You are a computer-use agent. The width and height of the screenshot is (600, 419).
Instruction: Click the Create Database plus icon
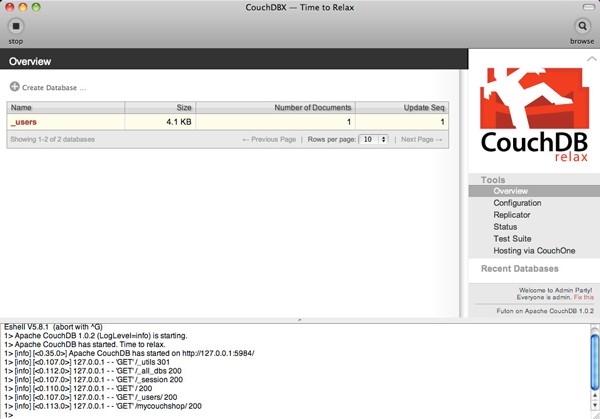[15, 87]
